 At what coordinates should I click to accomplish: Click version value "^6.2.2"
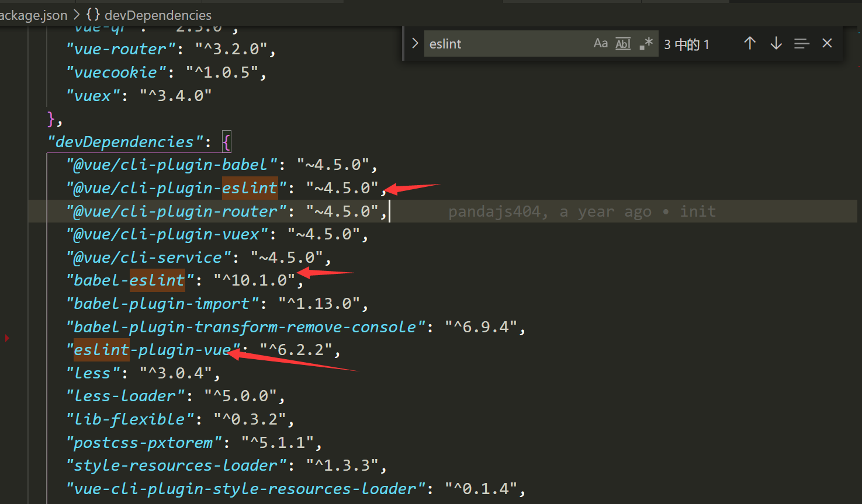tap(296, 350)
